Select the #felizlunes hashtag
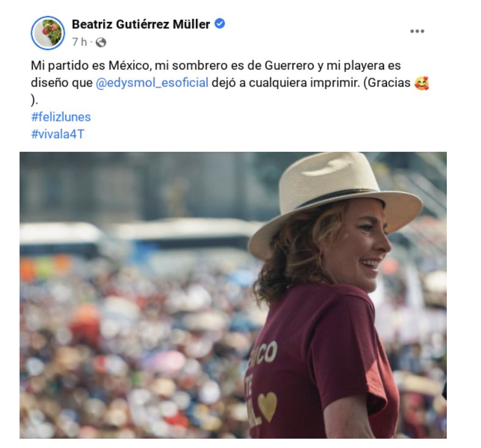Viewport: 481px width, 448px height. point(60,117)
